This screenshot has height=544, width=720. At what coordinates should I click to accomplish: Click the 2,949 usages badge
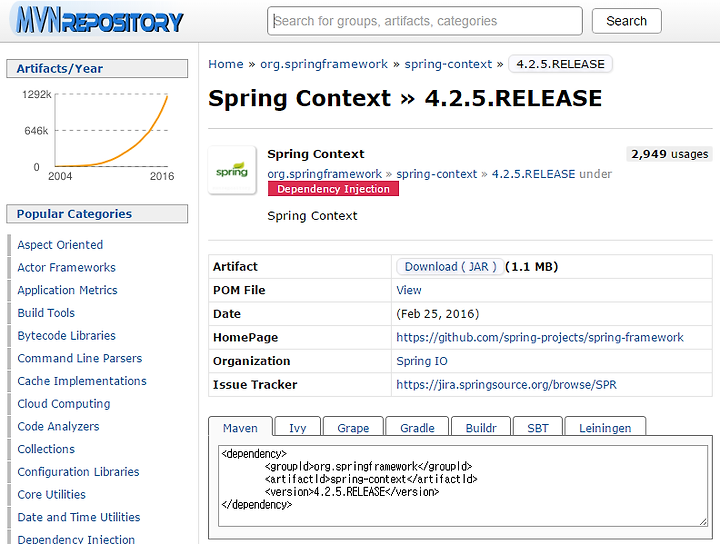669,154
